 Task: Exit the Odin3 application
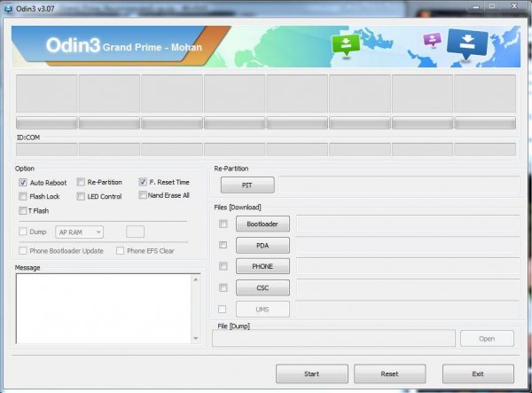click(478, 373)
